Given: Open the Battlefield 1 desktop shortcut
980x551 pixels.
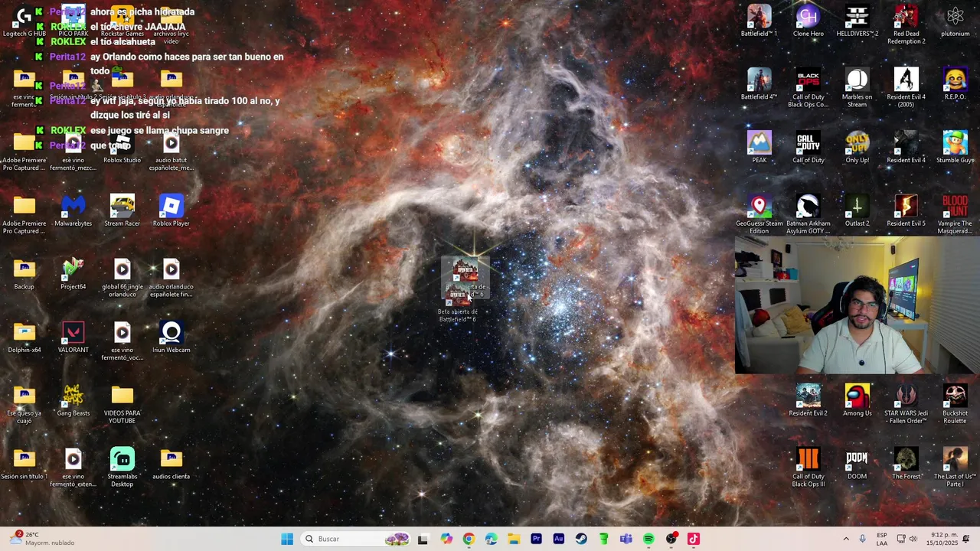Looking at the screenshot, I should (759, 21).
